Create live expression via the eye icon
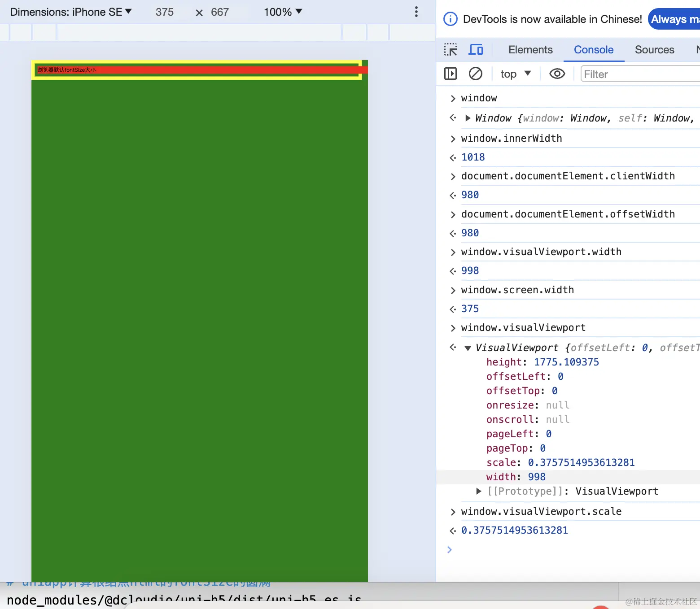Screen dimensions: 700x609 tap(557, 74)
